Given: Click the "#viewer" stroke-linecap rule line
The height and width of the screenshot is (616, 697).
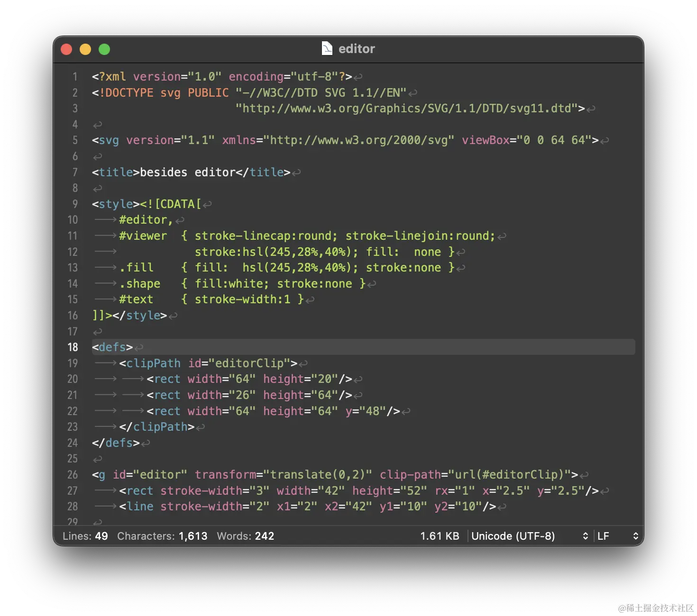Looking at the screenshot, I should (x=301, y=236).
